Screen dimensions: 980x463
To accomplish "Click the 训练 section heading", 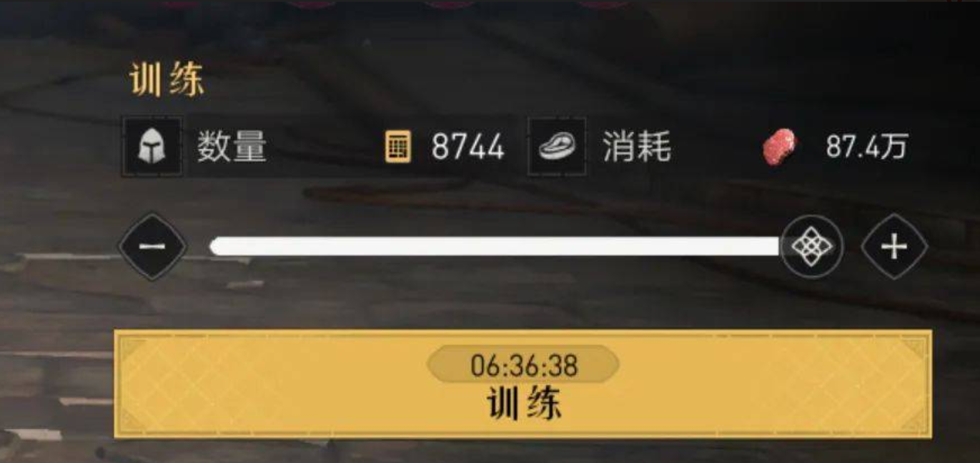I will pyautogui.click(x=167, y=80).
